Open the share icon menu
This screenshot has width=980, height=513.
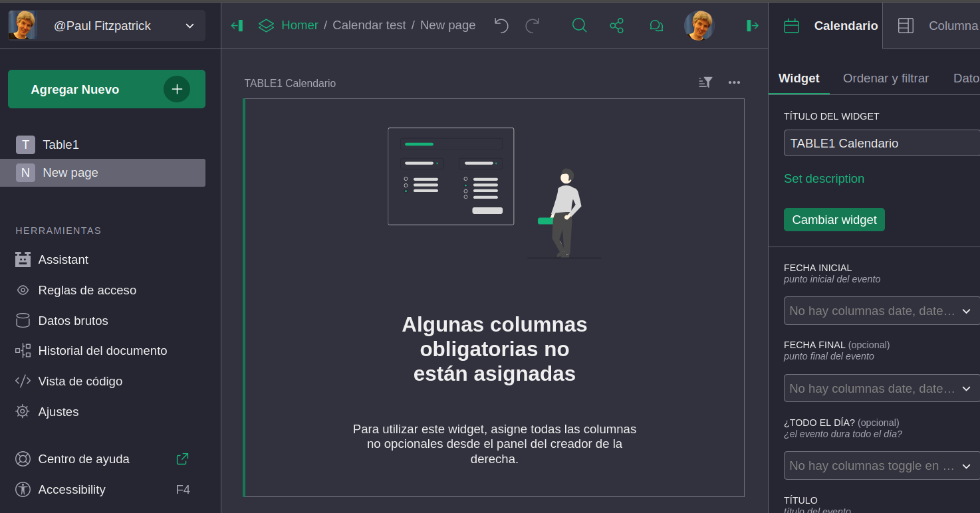coord(617,26)
